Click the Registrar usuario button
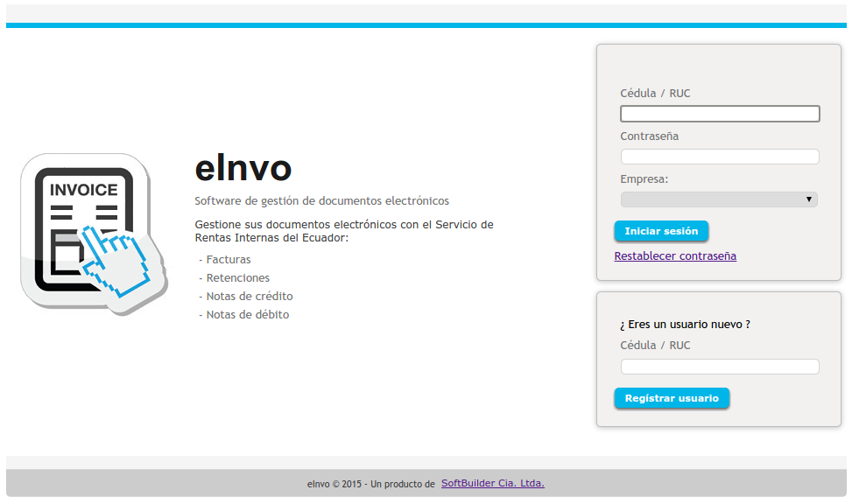The image size is (852, 504). (x=672, y=398)
